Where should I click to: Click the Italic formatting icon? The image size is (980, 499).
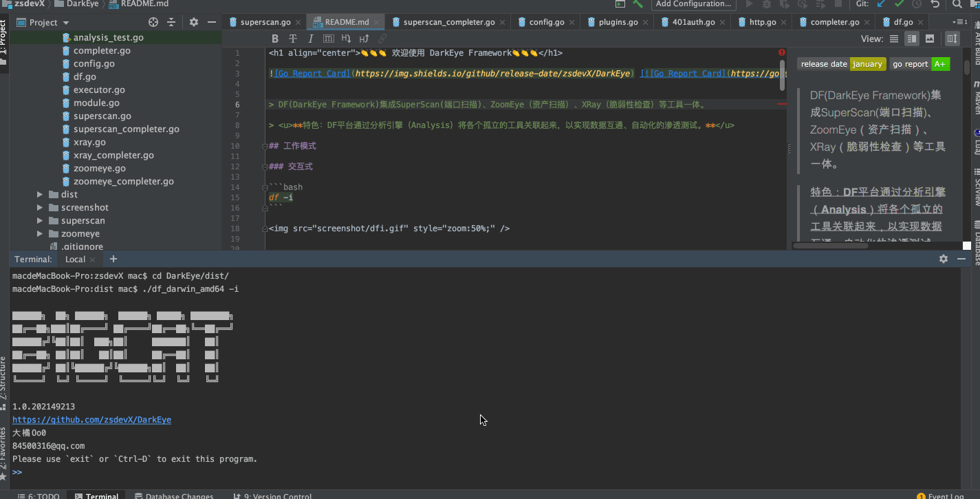(x=311, y=39)
